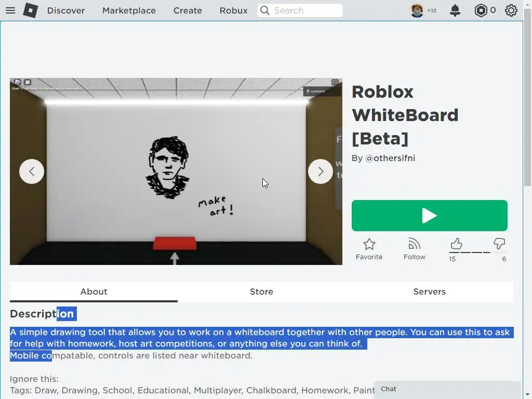Click the '15' likes count

point(453,259)
